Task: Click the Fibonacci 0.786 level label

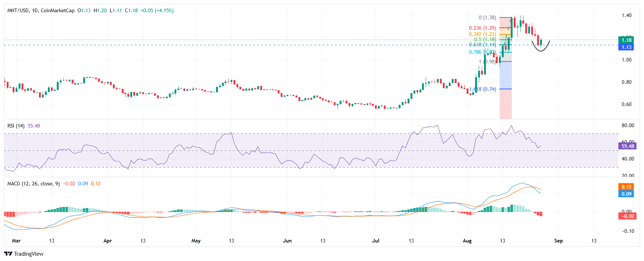Action: coord(482,52)
